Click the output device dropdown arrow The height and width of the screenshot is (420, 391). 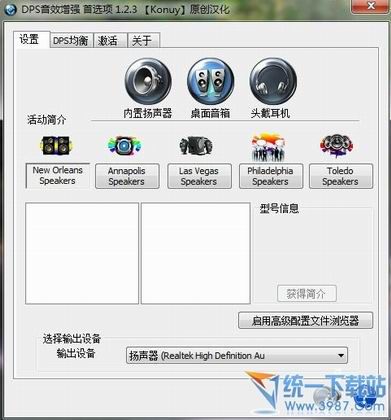point(341,355)
